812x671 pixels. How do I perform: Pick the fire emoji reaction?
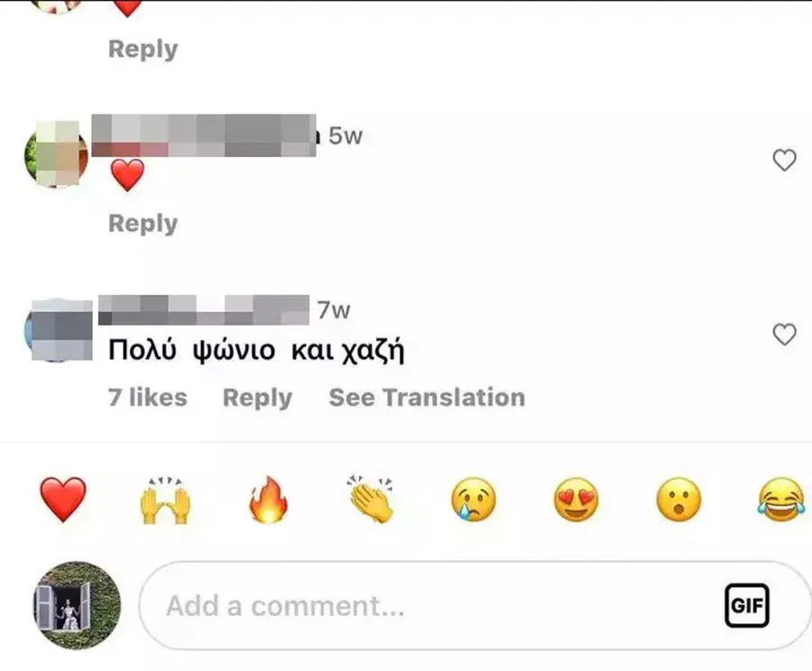[x=268, y=499]
